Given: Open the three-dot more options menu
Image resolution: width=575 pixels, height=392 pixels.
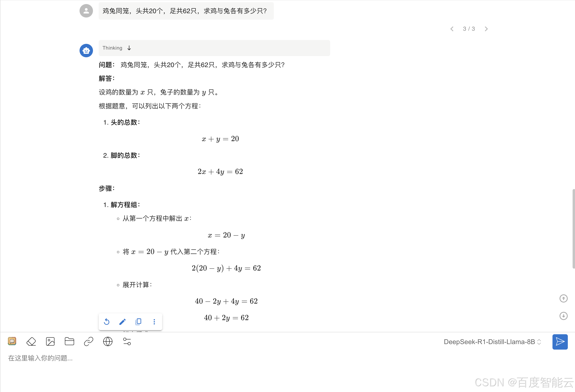Looking at the screenshot, I should click(x=154, y=322).
